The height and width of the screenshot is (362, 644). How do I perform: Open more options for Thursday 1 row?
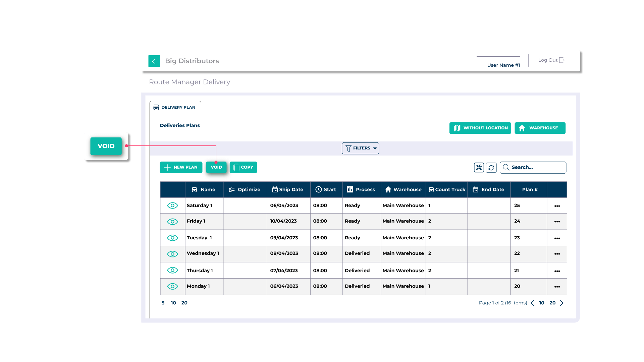point(557,271)
